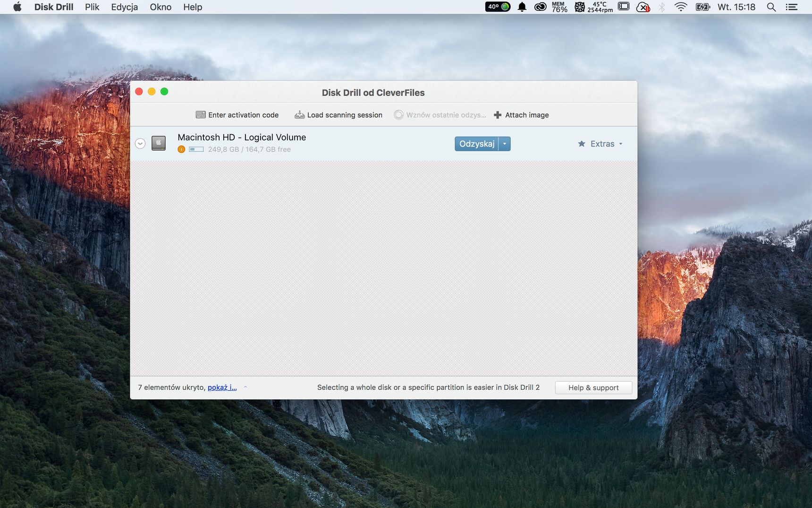Click the Wt. 15:18 clock
Screen dimensions: 812x508
pos(736,7)
